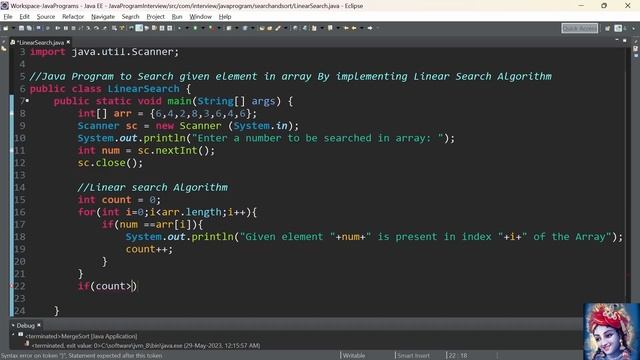Click the Writable status bar entry
The image size is (640, 360).
353,356
